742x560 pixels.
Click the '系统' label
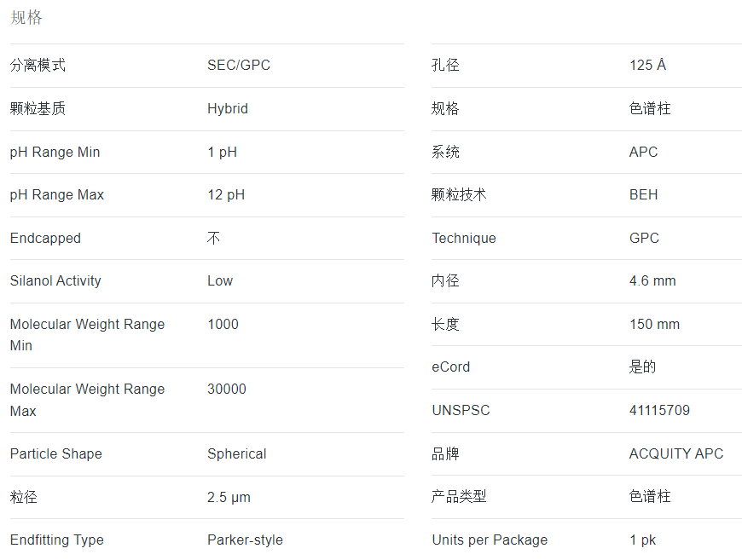click(445, 152)
